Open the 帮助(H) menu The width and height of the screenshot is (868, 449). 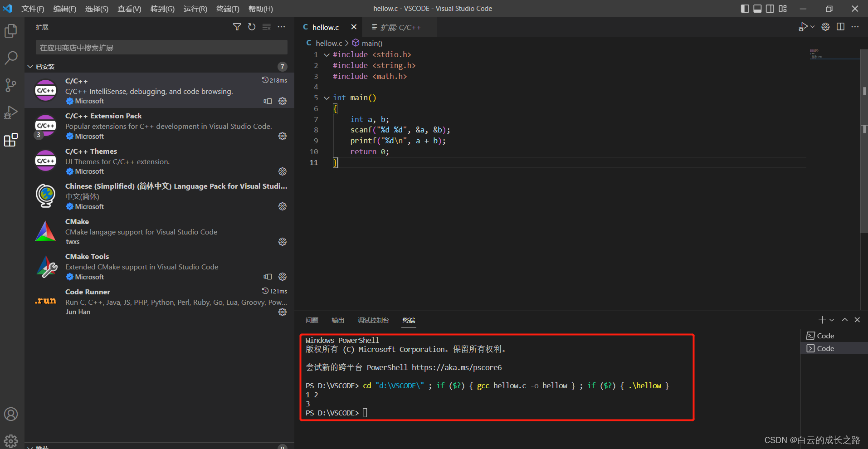(261, 9)
